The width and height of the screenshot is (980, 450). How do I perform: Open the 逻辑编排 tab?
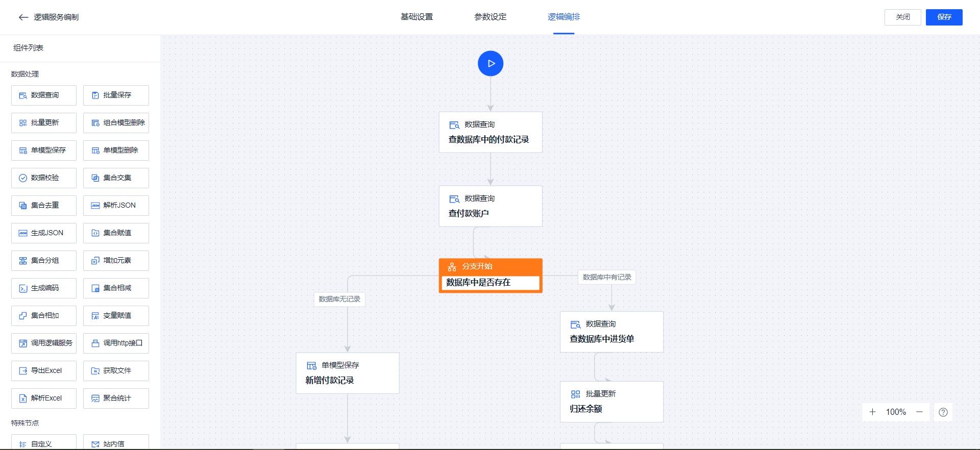563,17
